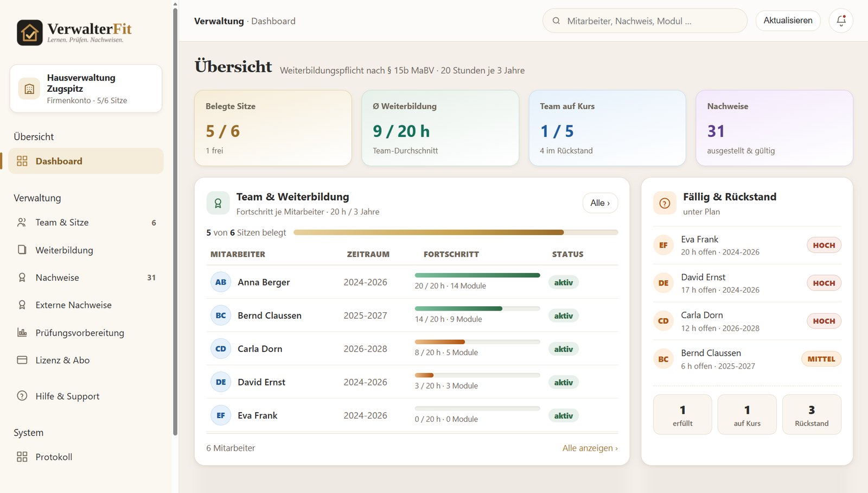Go to Weiterbildung section
Image resolution: width=868 pixels, height=493 pixels.
[x=86, y=250]
